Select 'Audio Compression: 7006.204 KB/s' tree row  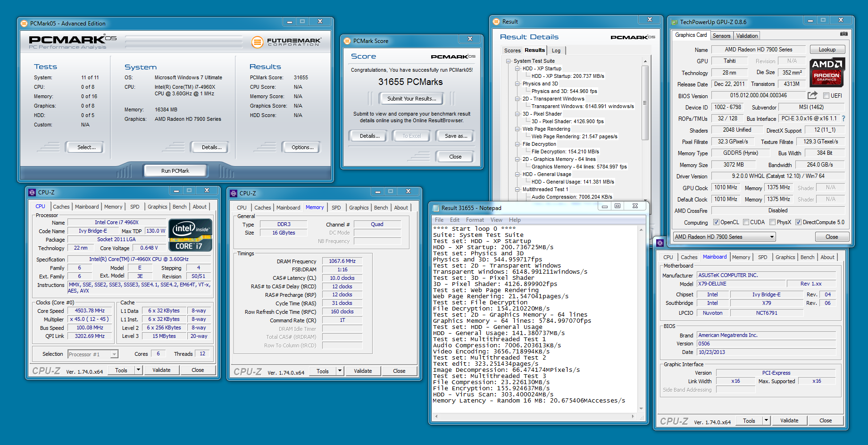click(x=572, y=197)
